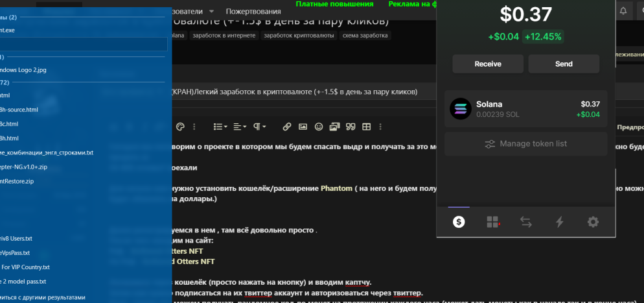Insert a table using the grid icon
Viewport: 644px width, 303px height.
[x=366, y=127]
